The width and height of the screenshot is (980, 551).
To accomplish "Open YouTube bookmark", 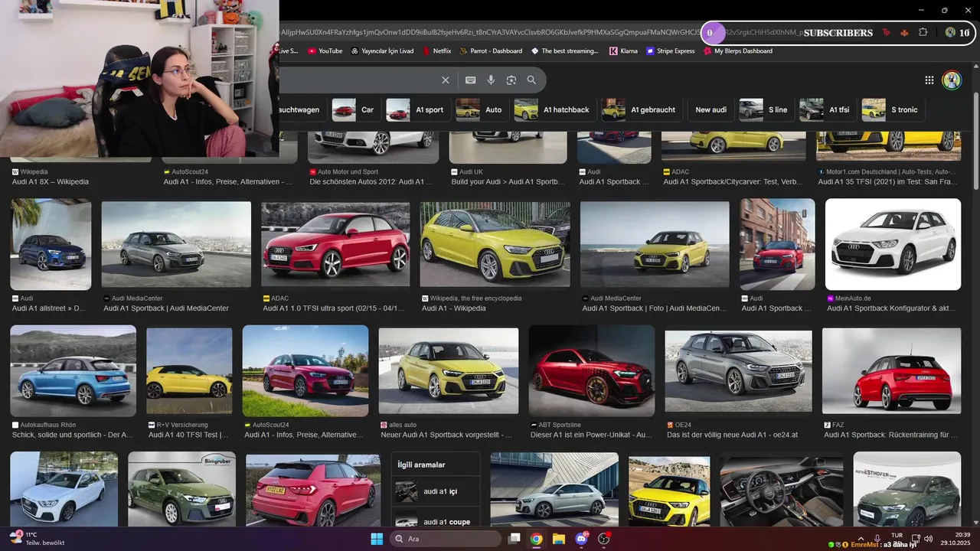I will [x=325, y=51].
